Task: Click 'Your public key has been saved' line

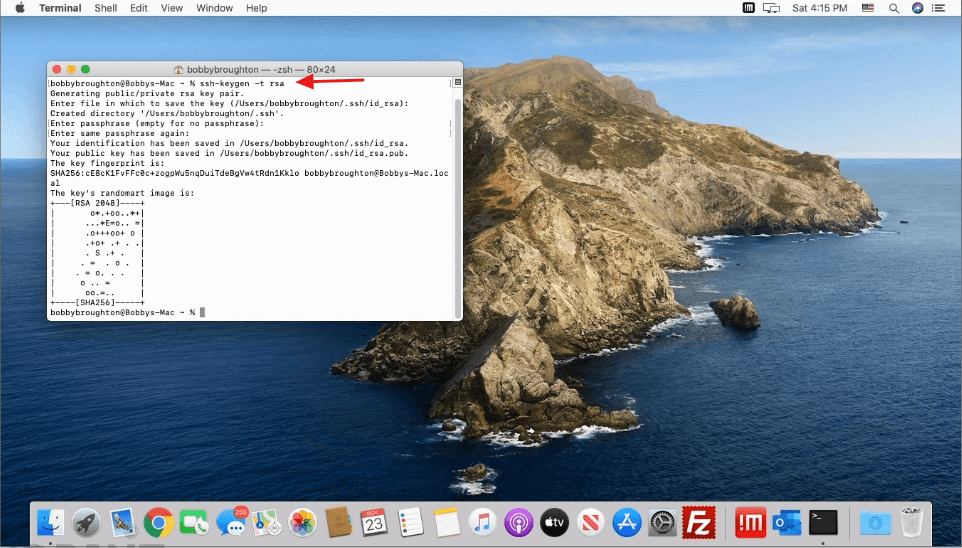Action: coord(229,153)
